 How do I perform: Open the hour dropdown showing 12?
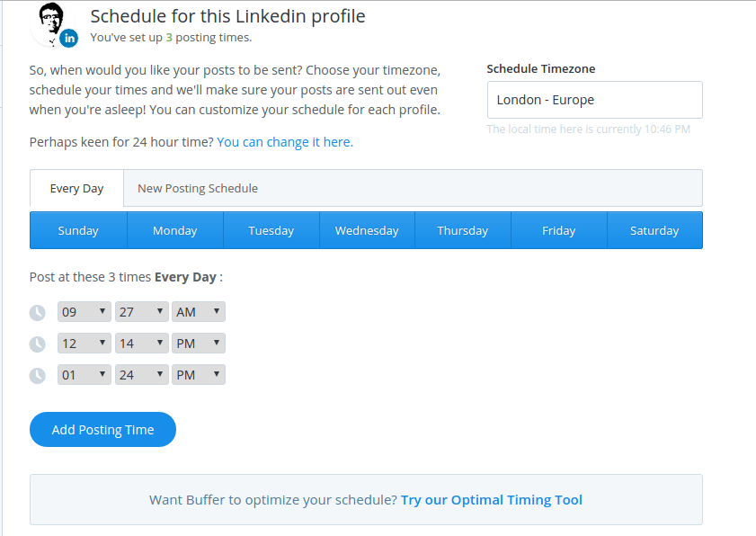click(84, 344)
